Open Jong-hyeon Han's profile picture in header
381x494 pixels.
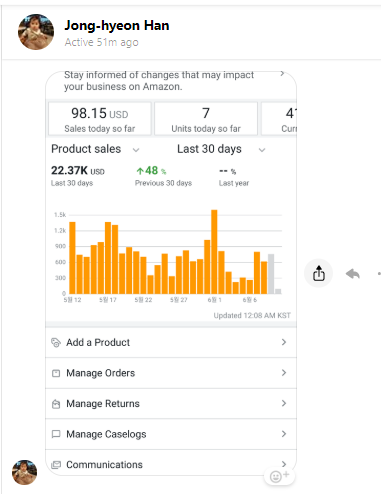(36, 32)
